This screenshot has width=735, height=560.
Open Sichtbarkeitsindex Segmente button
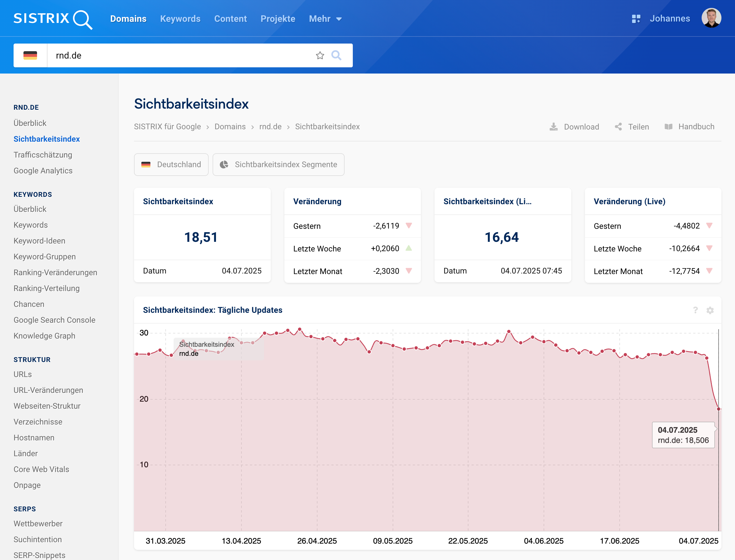278,164
